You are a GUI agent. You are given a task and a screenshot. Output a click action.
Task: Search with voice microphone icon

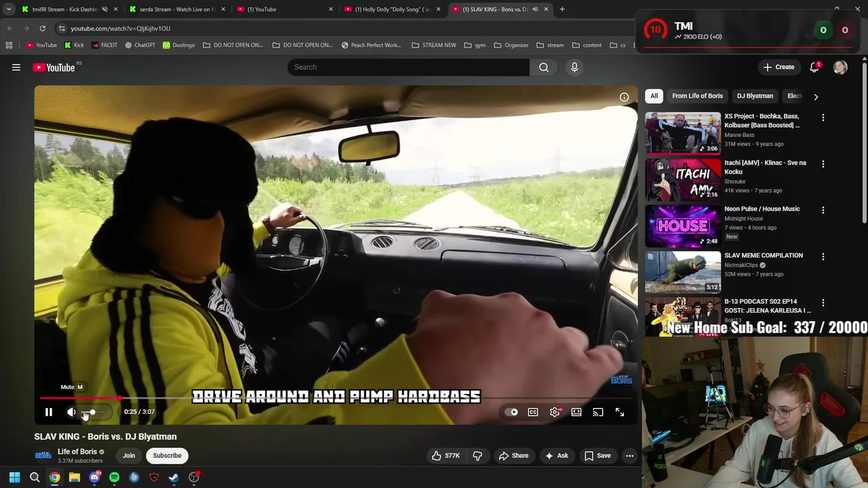[574, 67]
